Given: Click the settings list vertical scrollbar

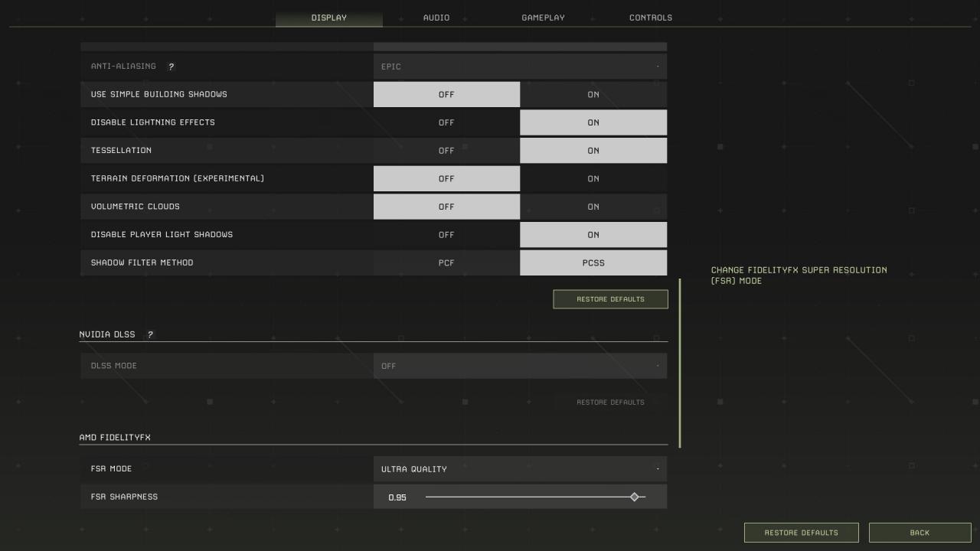Looking at the screenshot, I should [x=679, y=363].
